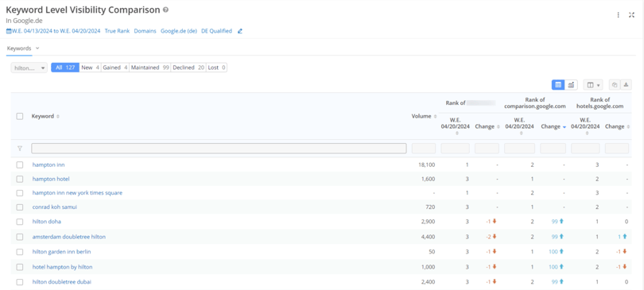
Task: Click the calendar icon before the date range
Action: click(x=9, y=31)
